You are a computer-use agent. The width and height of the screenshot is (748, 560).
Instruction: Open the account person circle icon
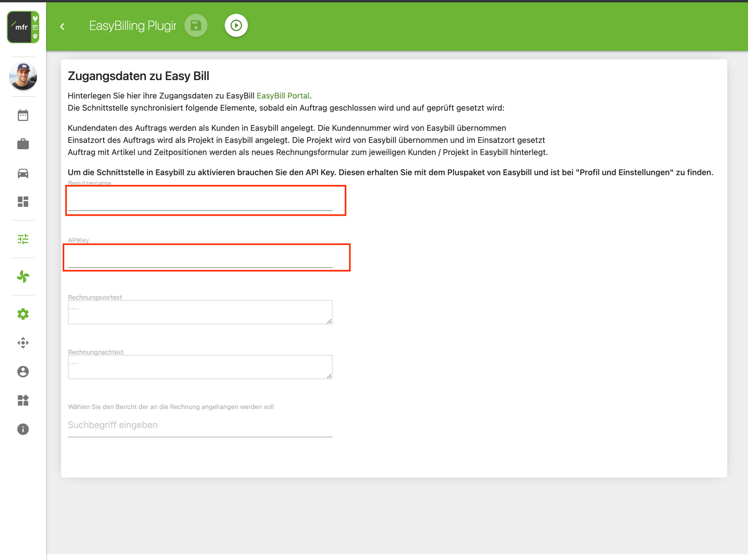coord(23,372)
